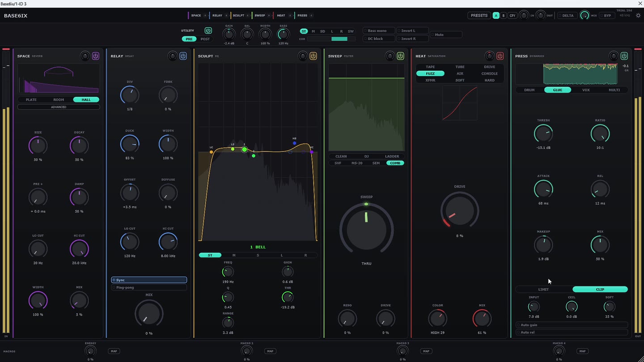Switch to state B

pos(504,15)
